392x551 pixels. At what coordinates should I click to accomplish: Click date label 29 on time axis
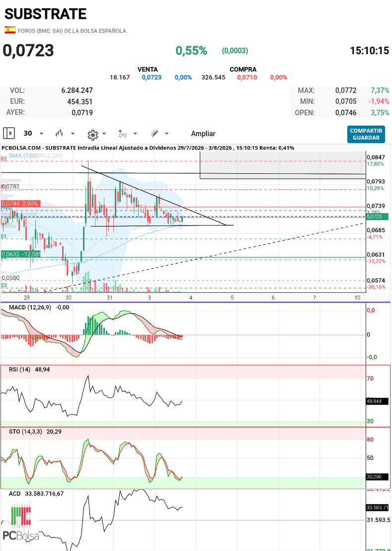click(x=27, y=298)
